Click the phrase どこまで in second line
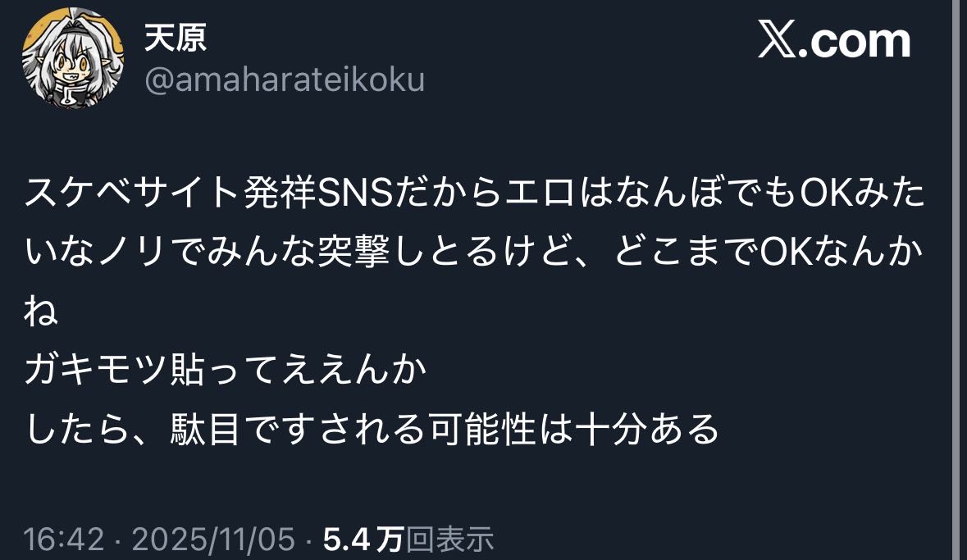This screenshot has width=967, height=560. point(686,252)
